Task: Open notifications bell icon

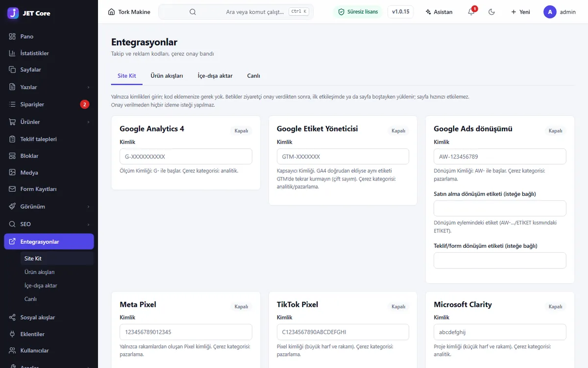Action: (471, 12)
